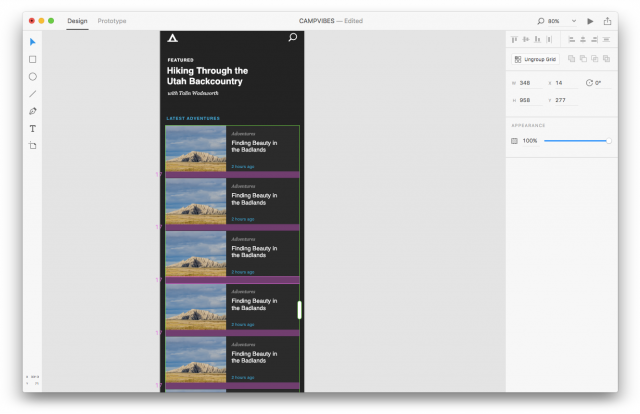
Task: Click the search icon in the artboard header
Action: click(x=292, y=38)
